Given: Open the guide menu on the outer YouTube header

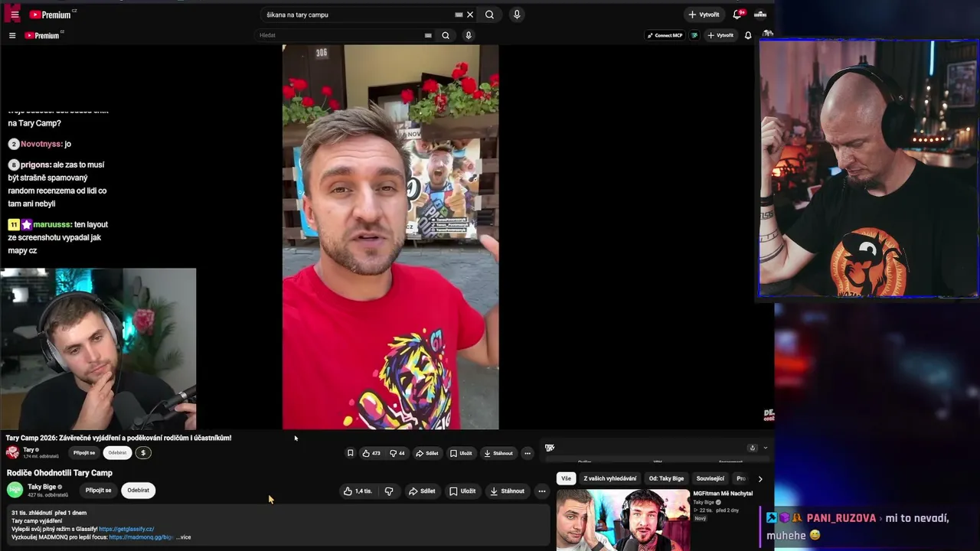Looking at the screenshot, I should 15,15.
